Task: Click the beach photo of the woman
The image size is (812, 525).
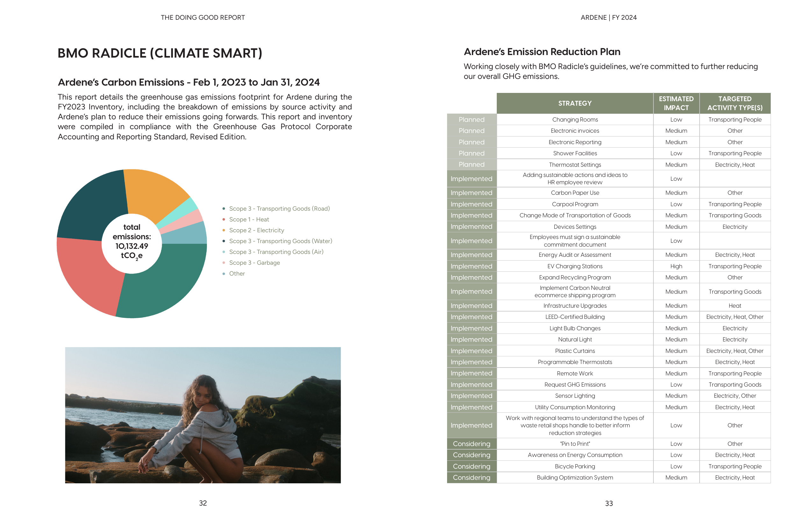Action: point(203,415)
